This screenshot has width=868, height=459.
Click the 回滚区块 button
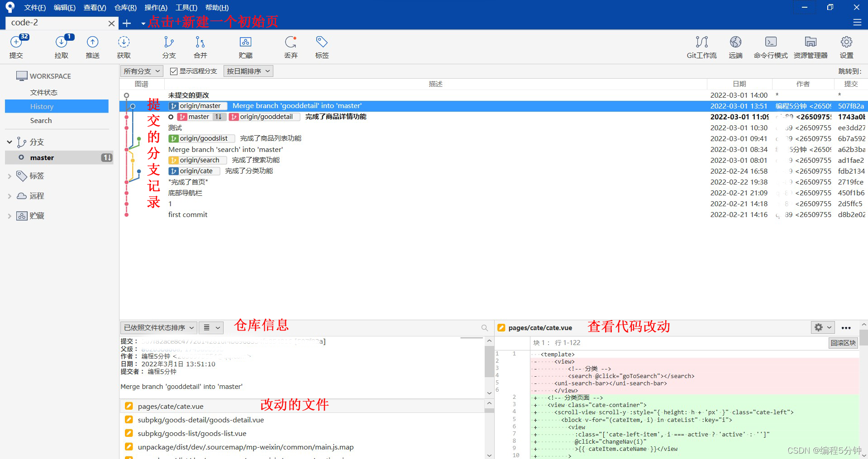[x=843, y=343]
